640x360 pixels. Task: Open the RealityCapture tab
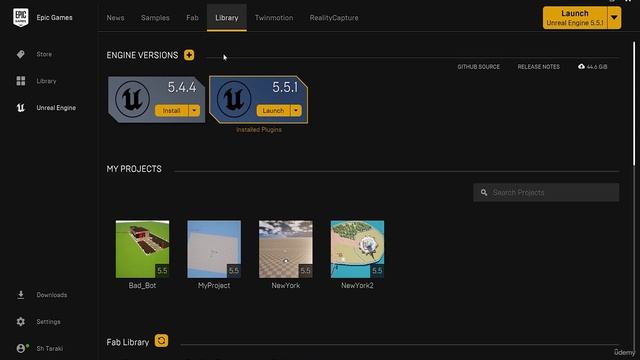[x=334, y=18]
